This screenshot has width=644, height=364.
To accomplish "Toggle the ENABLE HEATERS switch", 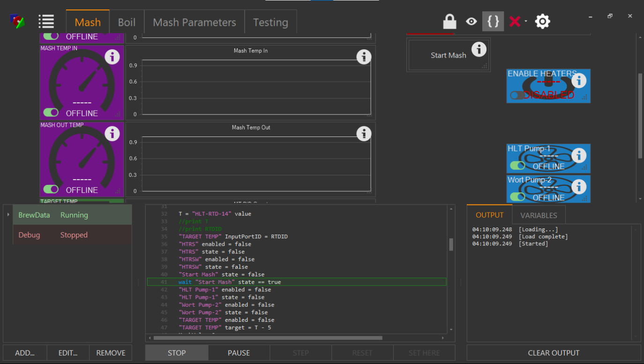I will click(x=517, y=95).
